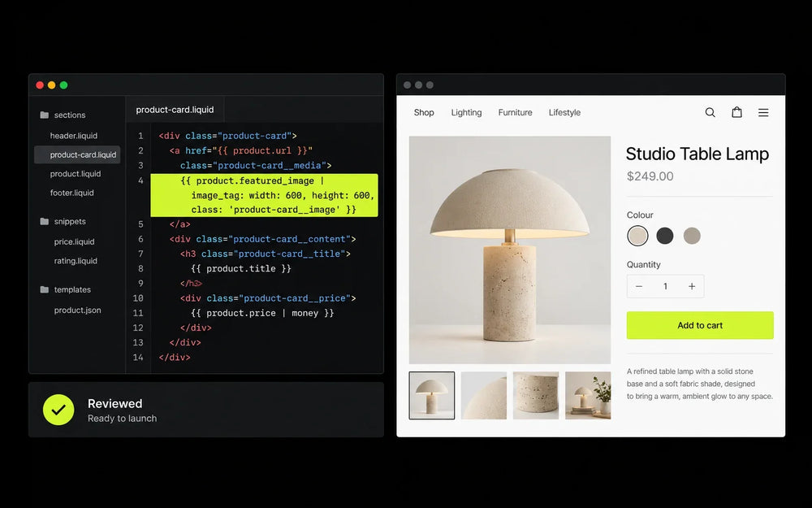Select the stone base texture thumbnail

click(x=536, y=396)
